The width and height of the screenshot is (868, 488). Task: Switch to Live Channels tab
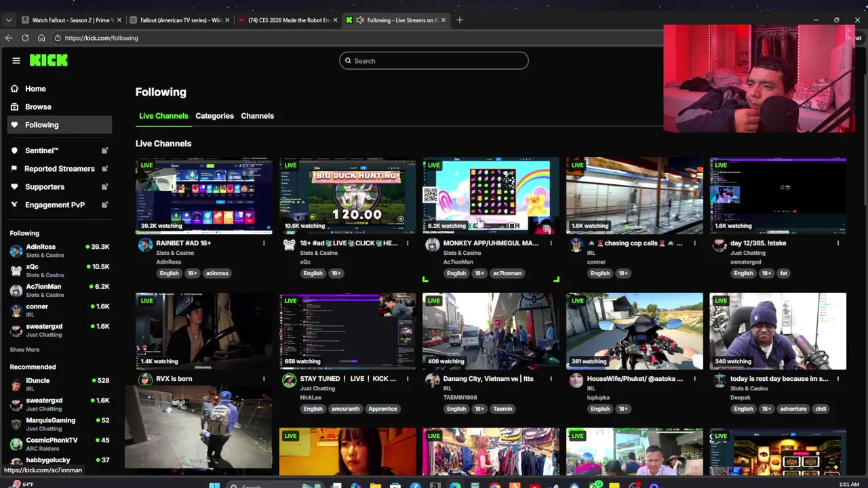point(163,116)
